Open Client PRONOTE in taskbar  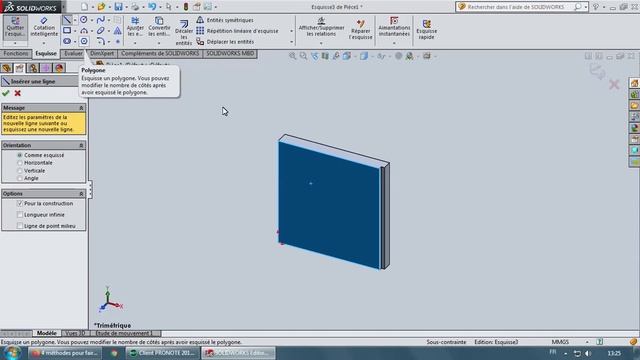pos(162,353)
